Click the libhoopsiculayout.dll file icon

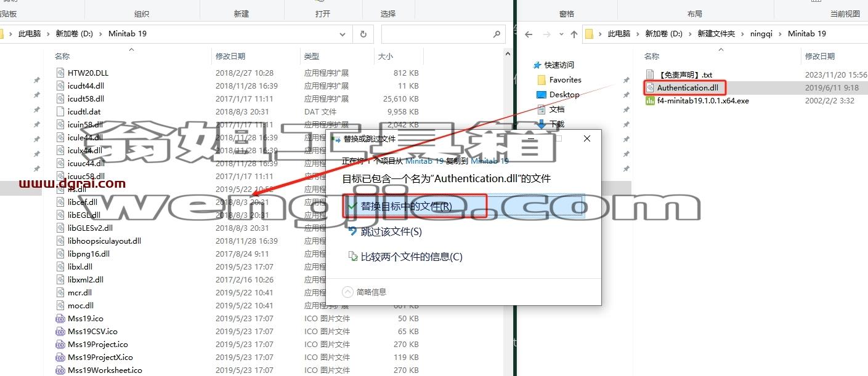pos(60,241)
